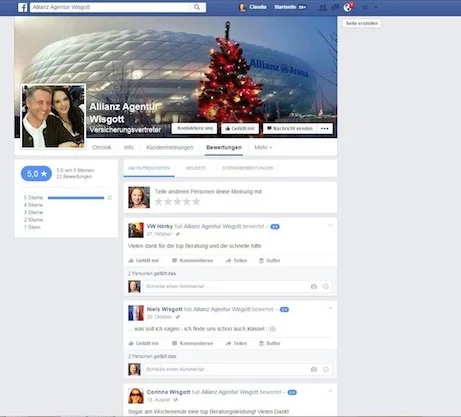The image size is (461, 417).
Task: Like Niels Wisgott's review
Action: pos(144,343)
